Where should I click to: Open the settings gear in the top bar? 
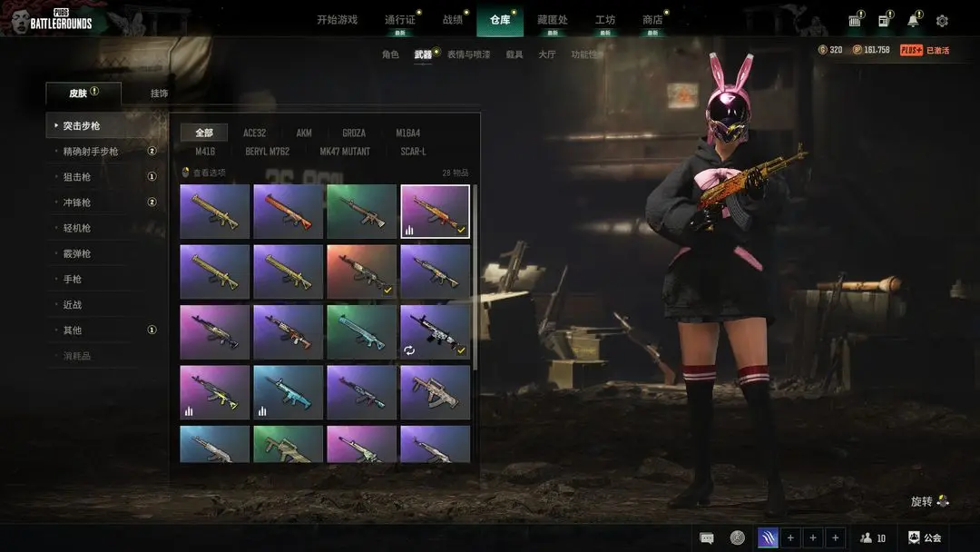pyautogui.click(x=942, y=21)
